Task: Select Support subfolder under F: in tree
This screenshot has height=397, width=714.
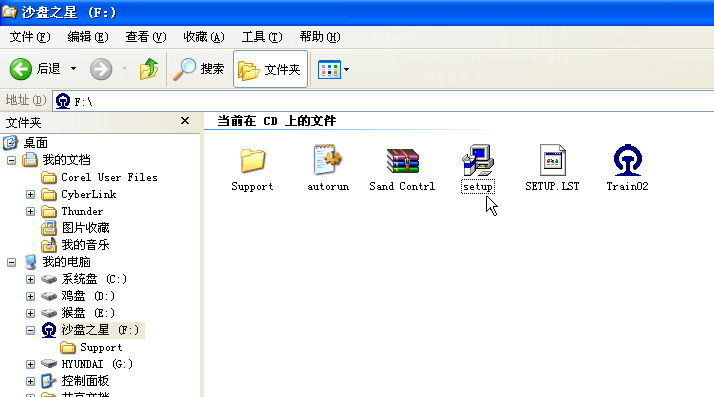Action: coord(101,347)
